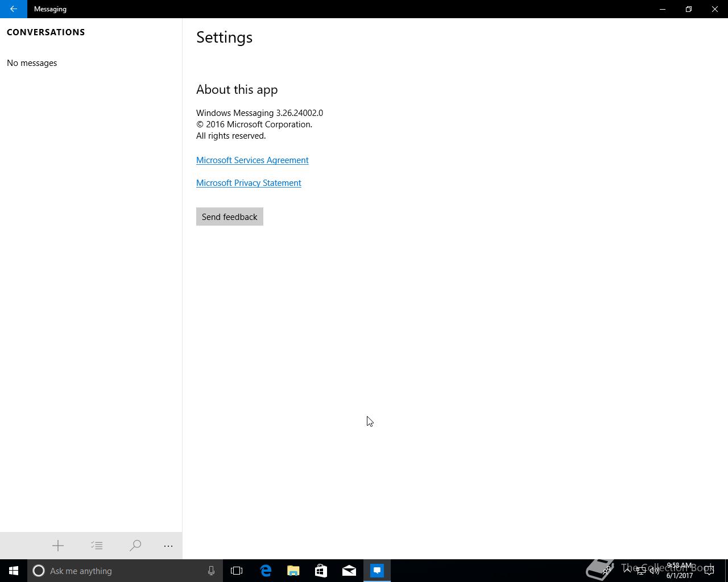Open File Explorer from taskbar
This screenshot has width=728, height=582.
[x=293, y=571]
